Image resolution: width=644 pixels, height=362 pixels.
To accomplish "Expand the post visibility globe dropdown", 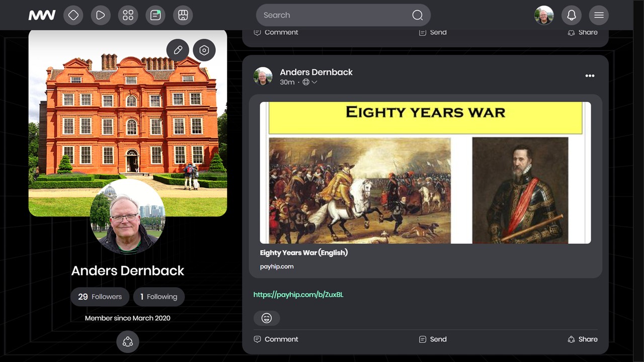I will click(x=310, y=82).
